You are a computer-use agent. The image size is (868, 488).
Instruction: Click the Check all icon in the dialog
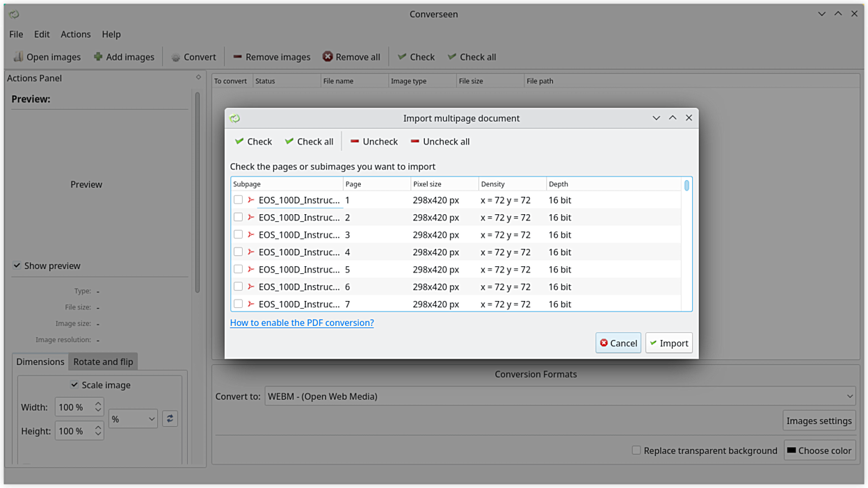[x=289, y=141]
